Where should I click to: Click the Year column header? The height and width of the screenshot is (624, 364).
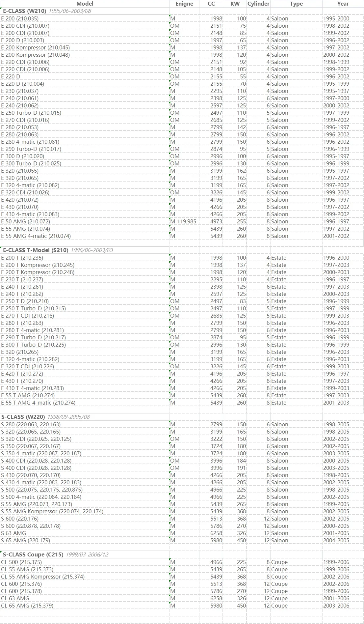[343, 4]
